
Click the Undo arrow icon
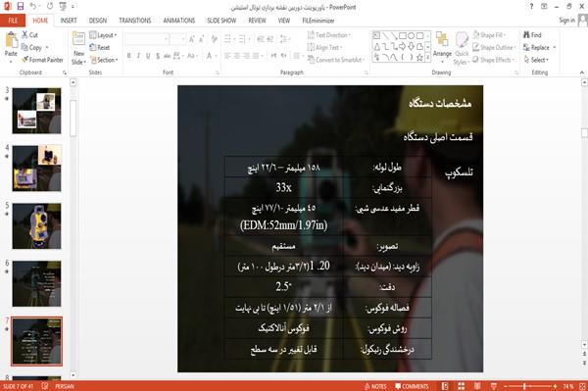(33, 7)
